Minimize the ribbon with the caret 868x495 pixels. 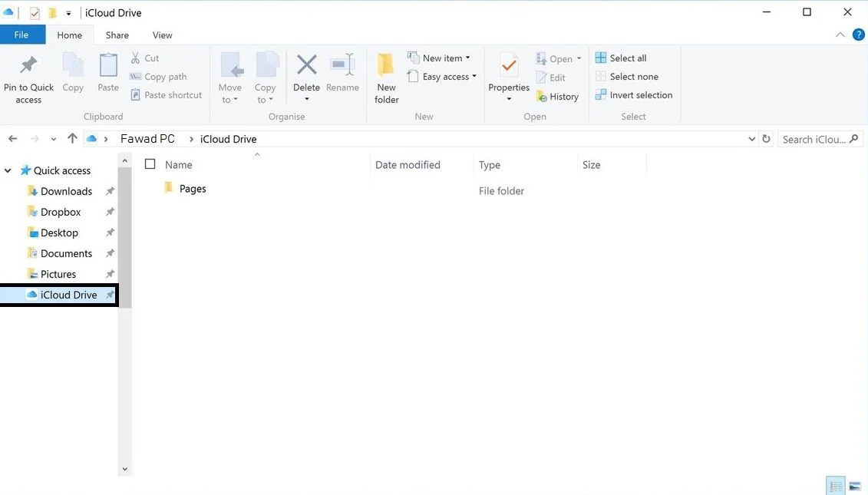(x=840, y=35)
